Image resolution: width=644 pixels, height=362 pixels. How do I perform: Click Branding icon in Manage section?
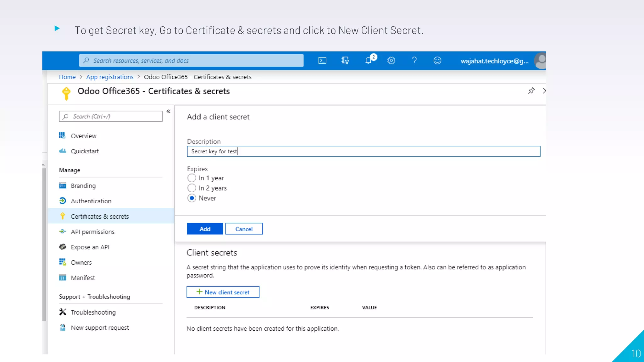(x=63, y=185)
